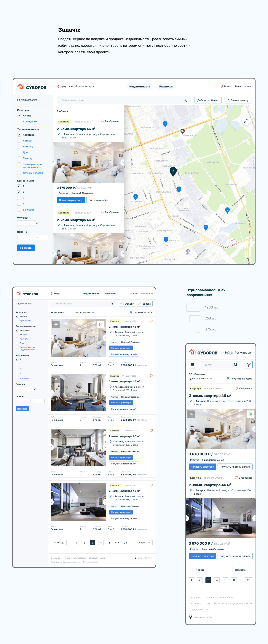
Task: Check '5 и более' rooms in the desktop mockup
Action: pyautogui.click(x=19, y=210)
